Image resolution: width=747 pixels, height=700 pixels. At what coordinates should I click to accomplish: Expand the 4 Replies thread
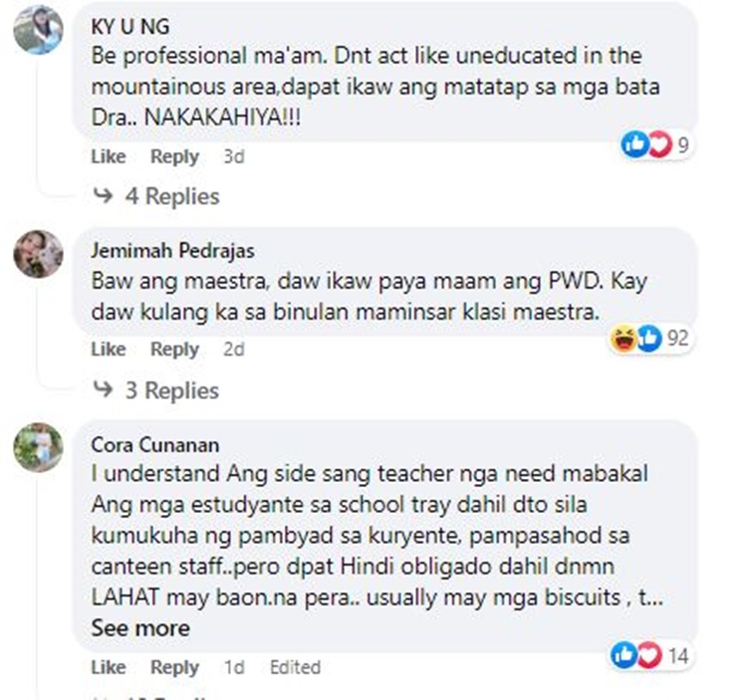point(156,196)
